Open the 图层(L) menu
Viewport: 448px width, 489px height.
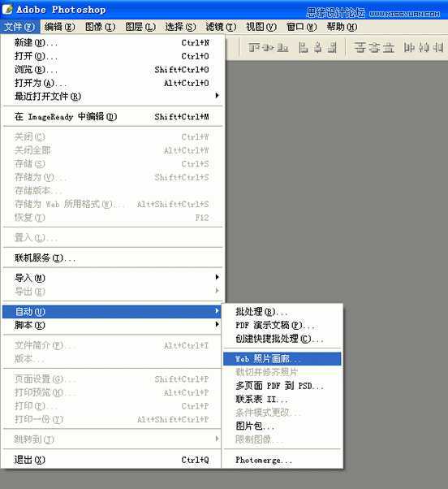[140, 27]
